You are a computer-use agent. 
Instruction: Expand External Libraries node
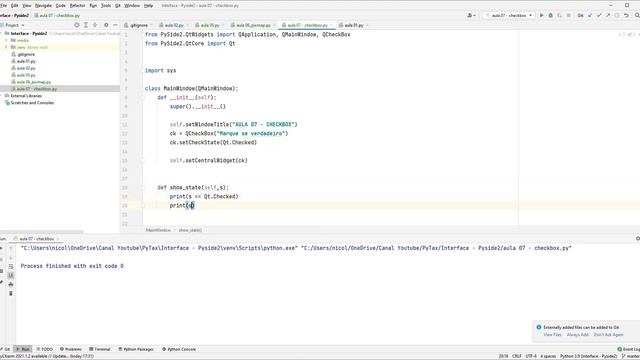coord(2,96)
